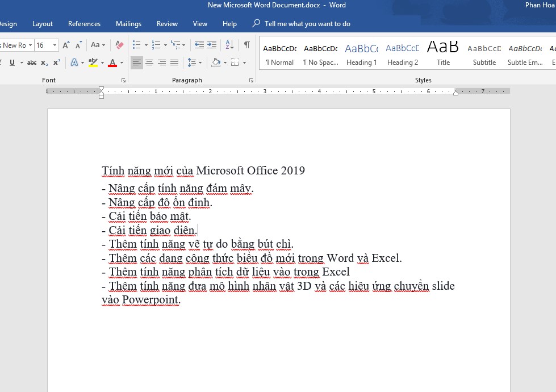Toggle underline formatting
Image resolution: width=556 pixels, height=392 pixels.
coord(11,62)
